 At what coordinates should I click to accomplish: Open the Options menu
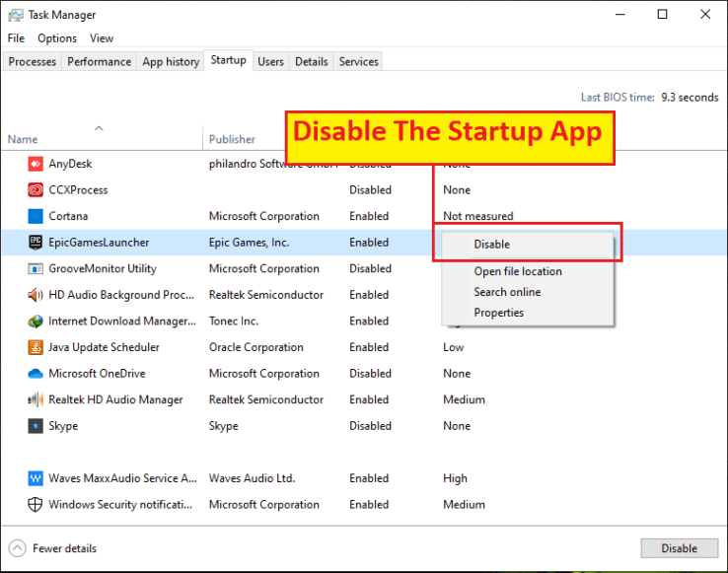(57, 38)
